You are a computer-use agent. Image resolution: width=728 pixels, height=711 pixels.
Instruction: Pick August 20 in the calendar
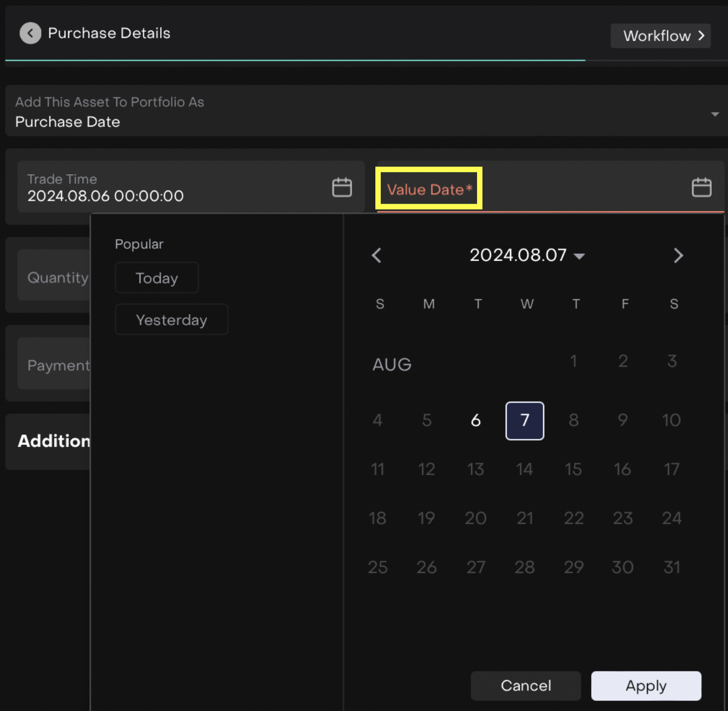pos(475,518)
